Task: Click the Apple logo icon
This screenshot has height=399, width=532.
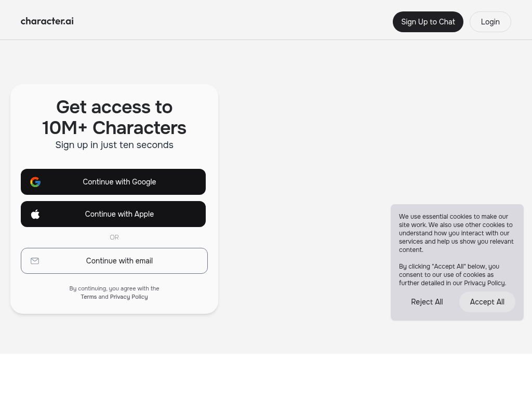Action: coord(35,214)
